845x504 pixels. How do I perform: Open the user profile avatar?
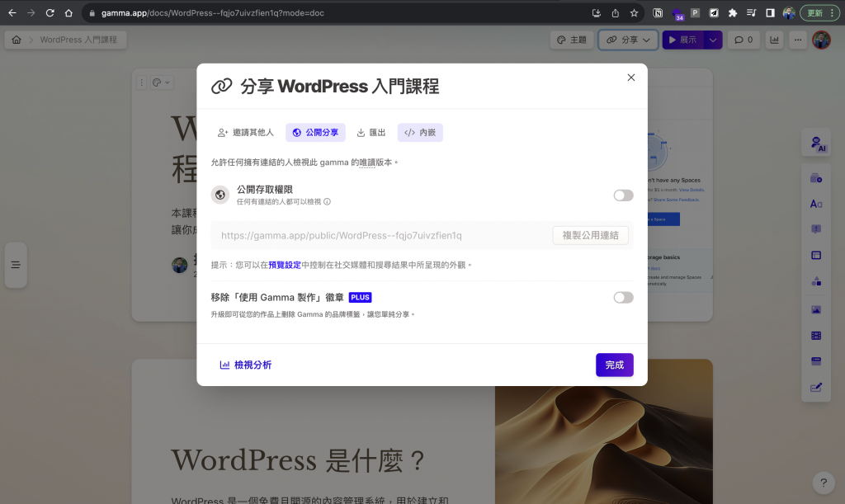(821, 40)
